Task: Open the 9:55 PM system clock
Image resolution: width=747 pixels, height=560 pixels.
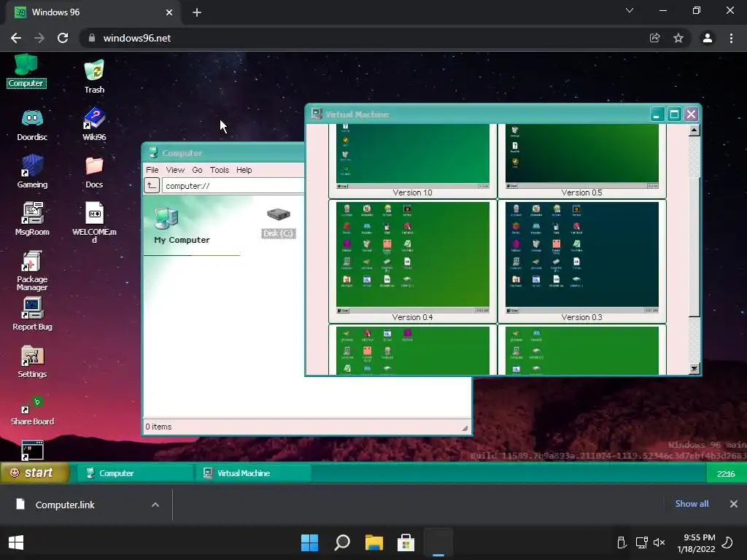Action: coord(696,542)
